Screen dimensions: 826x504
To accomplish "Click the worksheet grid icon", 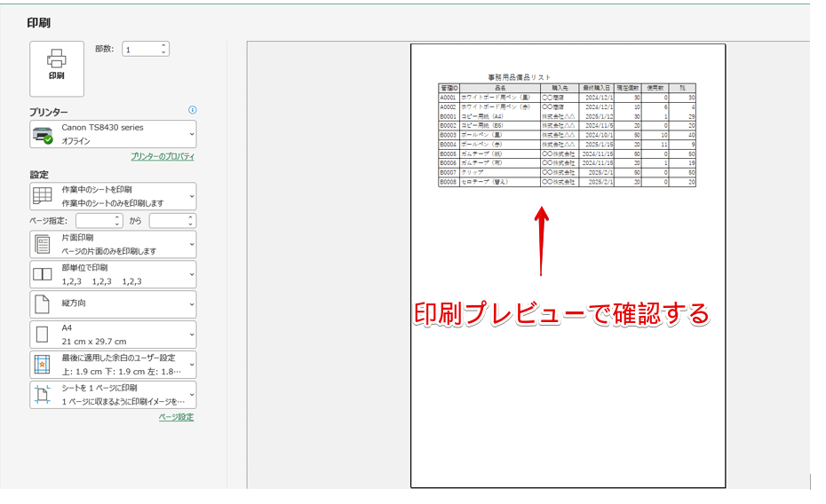I will 42,196.
